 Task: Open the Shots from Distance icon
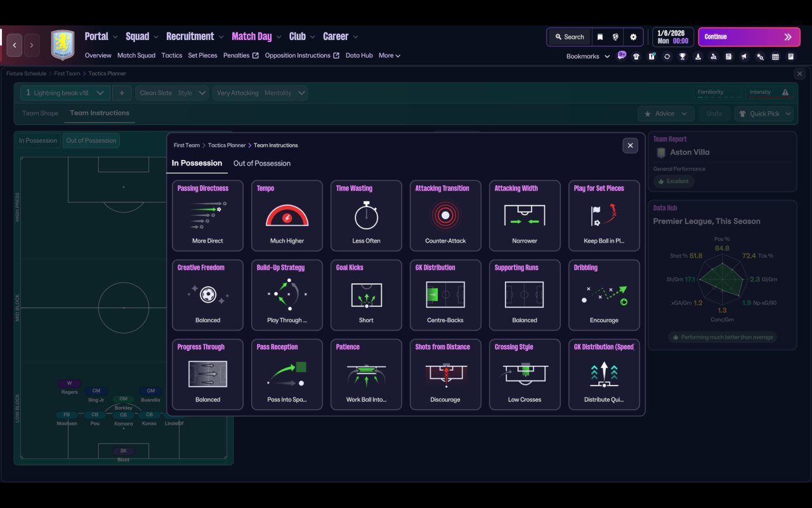pos(445,375)
